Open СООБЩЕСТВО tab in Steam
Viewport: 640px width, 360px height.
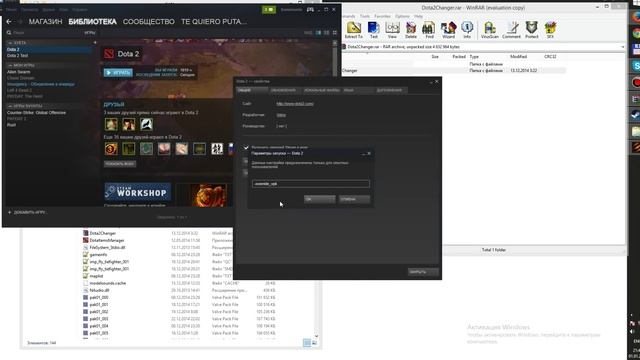click(x=149, y=22)
